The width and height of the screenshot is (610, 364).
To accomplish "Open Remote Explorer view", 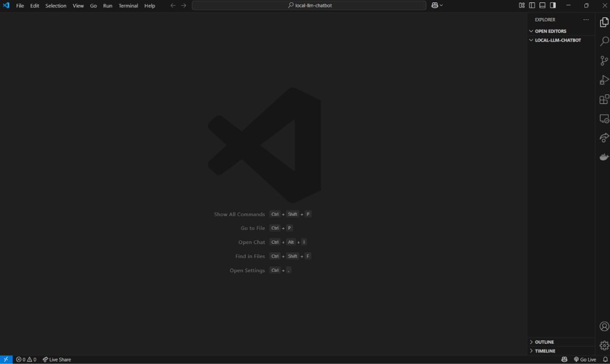I will pyautogui.click(x=604, y=118).
